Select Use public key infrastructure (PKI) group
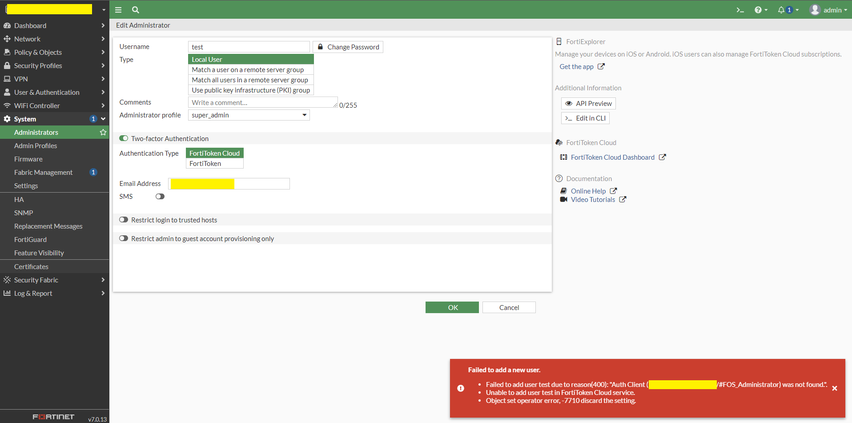The height and width of the screenshot is (423, 852). 251,90
